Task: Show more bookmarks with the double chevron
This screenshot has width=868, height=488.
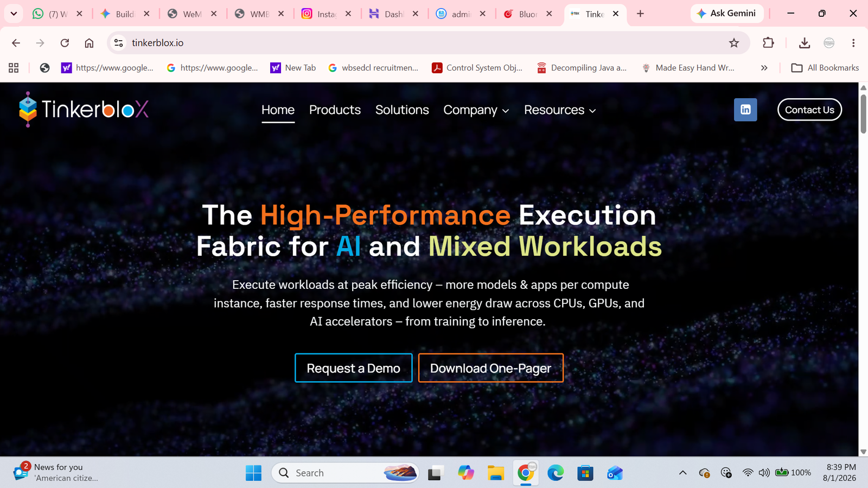Action: click(764, 68)
